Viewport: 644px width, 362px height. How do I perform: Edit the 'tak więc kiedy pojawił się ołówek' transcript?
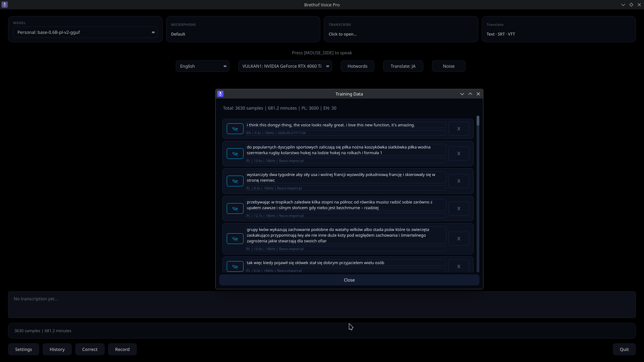tap(346, 263)
